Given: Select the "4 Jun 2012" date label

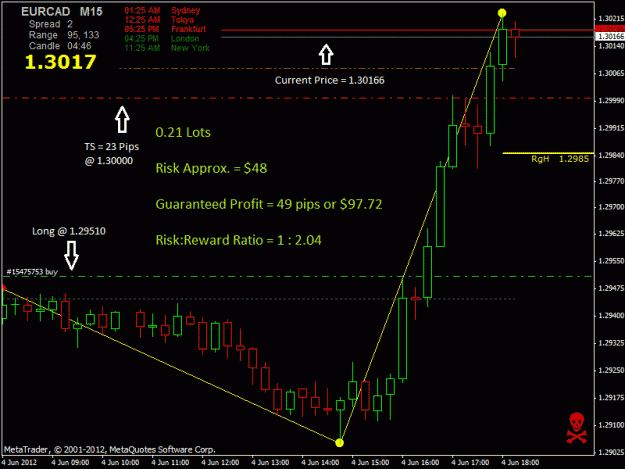Looking at the screenshot, I should click(19, 462).
